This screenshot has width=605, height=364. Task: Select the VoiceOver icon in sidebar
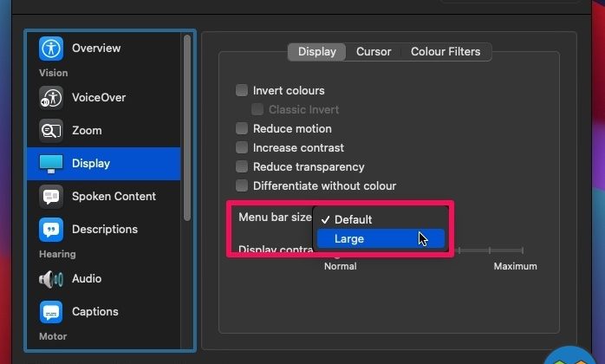click(51, 98)
